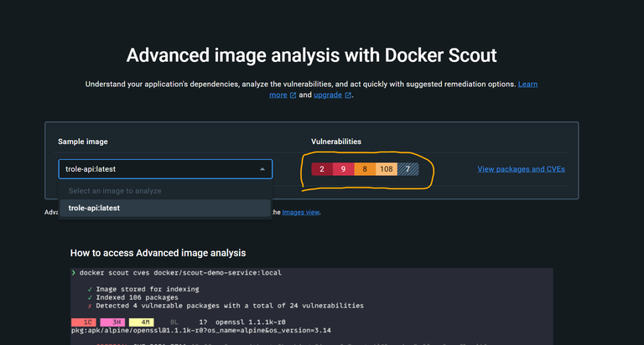Click the external-link icon after 'upgrade'

click(x=348, y=95)
